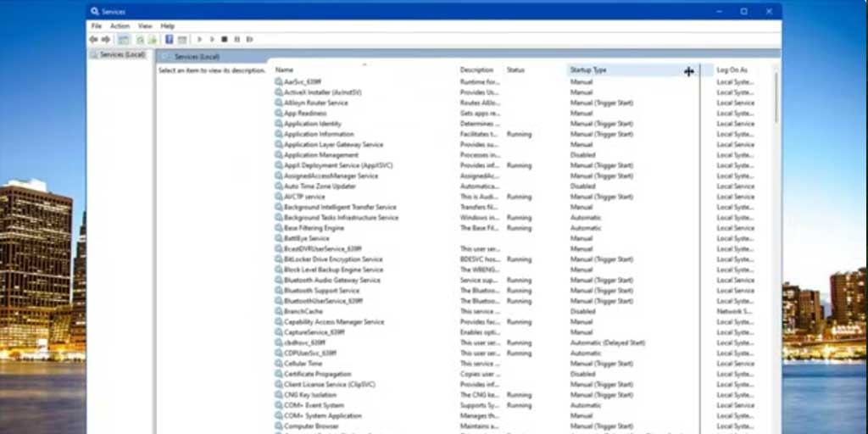The width and height of the screenshot is (868, 434).
Task: Select Background Tasks Infrastructure Service
Action: coord(341,218)
